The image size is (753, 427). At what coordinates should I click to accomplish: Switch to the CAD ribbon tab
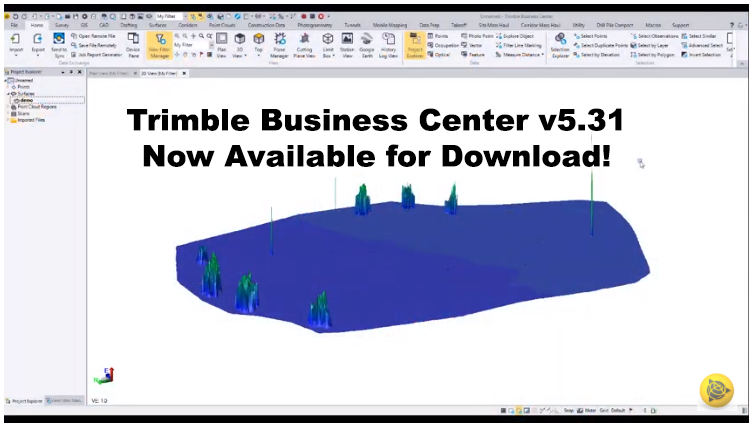click(104, 25)
